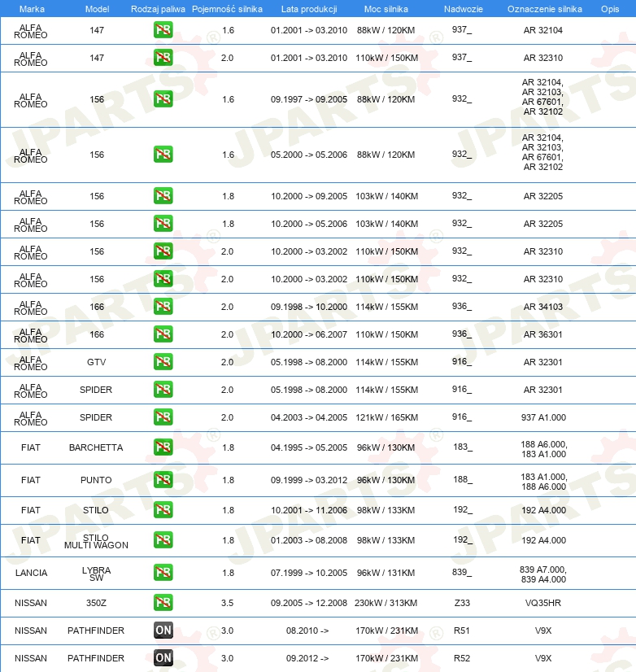This screenshot has height=672, width=636.
Task: Click the Marka column header
Action: tap(32, 9)
